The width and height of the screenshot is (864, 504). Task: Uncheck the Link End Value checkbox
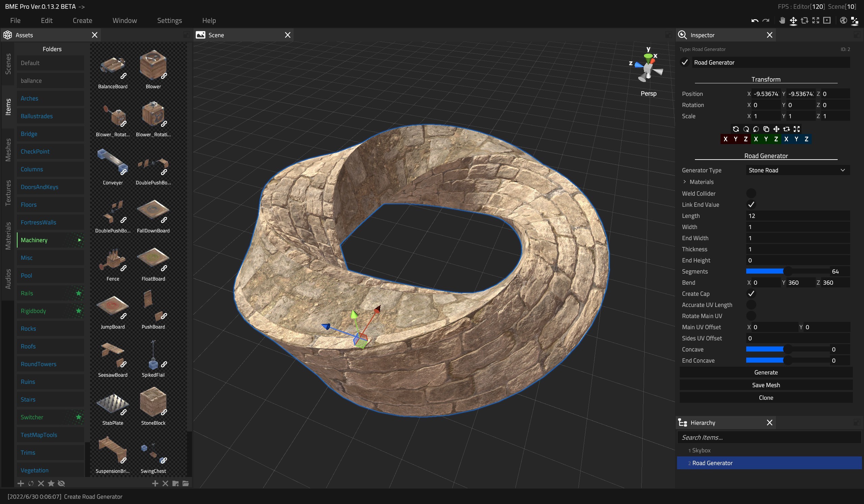point(752,204)
